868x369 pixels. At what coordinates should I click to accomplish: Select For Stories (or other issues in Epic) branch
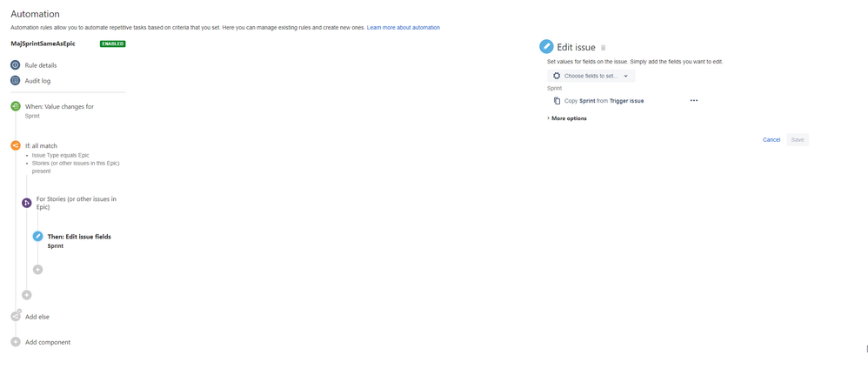pos(77,203)
